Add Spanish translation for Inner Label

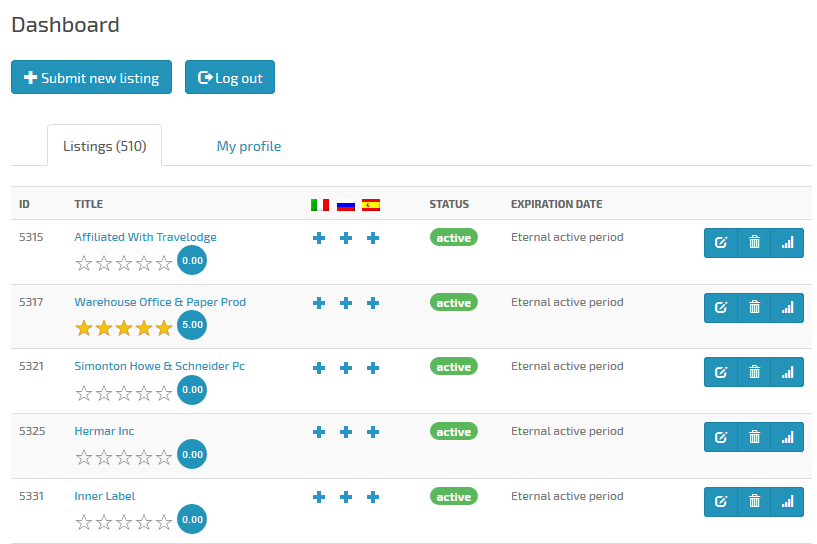[373, 497]
